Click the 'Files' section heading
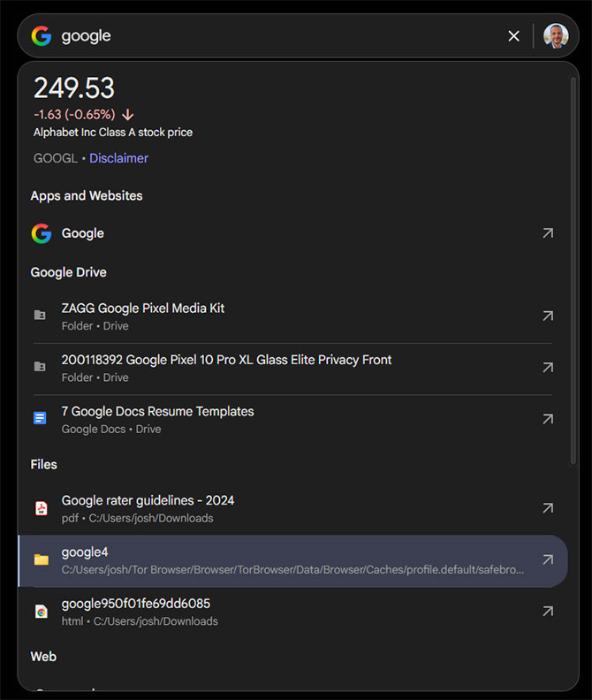Image resolution: width=592 pixels, height=700 pixels. point(44,464)
